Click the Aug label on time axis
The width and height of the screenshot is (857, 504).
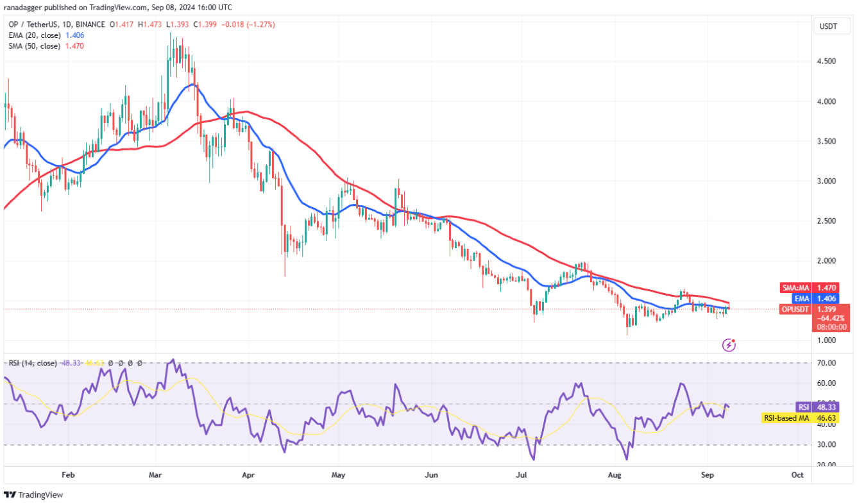[x=615, y=475]
